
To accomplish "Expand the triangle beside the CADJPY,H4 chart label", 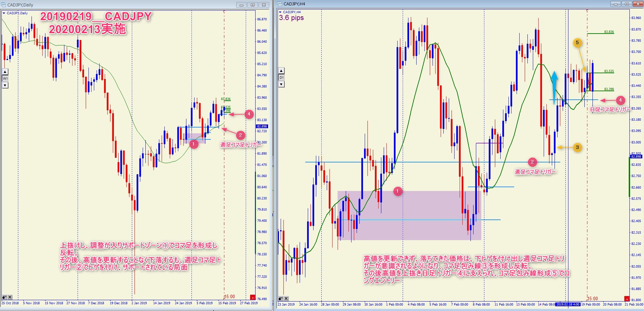I will coord(280,12).
